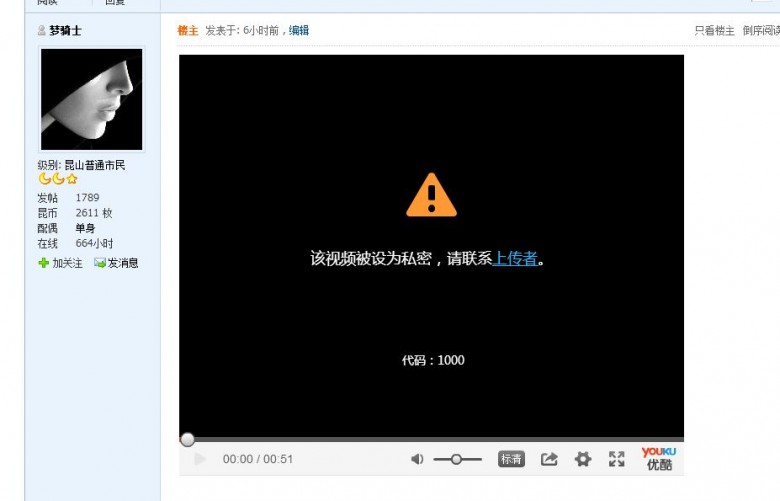Click the play button in video player
The image size is (780, 501).
pos(200,459)
